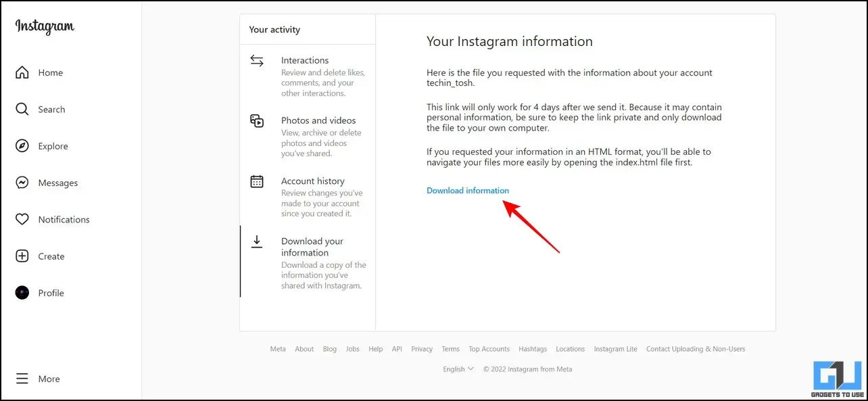This screenshot has width=868, height=401.
Task: Switch to Account history section
Action: coord(308,196)
